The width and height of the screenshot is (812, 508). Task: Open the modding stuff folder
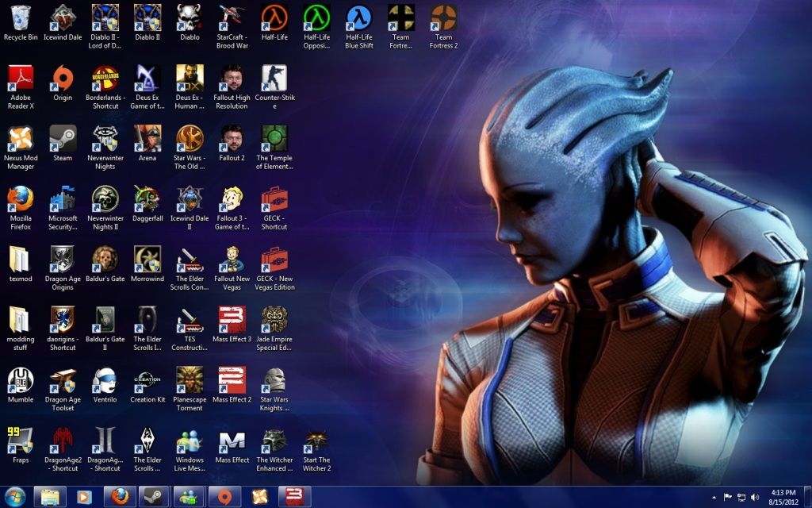tap(21, 319)
